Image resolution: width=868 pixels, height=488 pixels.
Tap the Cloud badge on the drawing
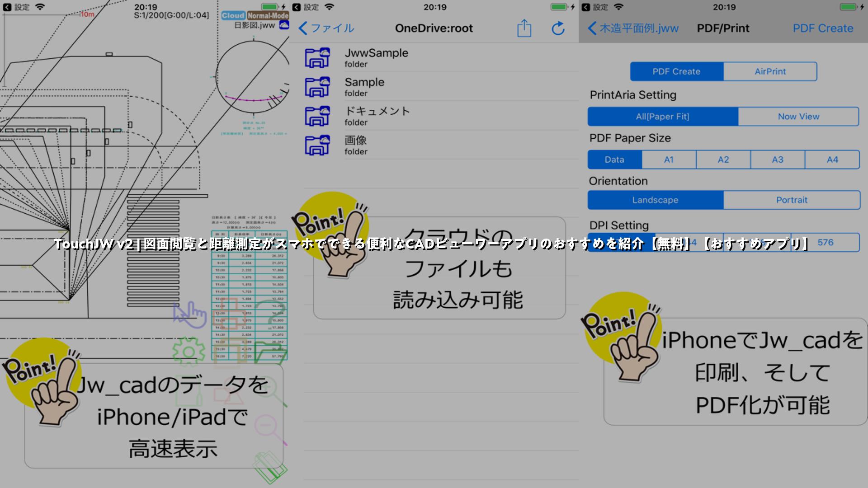point(233,15)
